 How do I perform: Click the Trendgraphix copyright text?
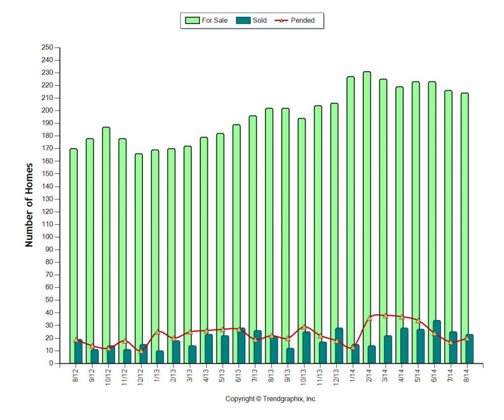point(271,399)
